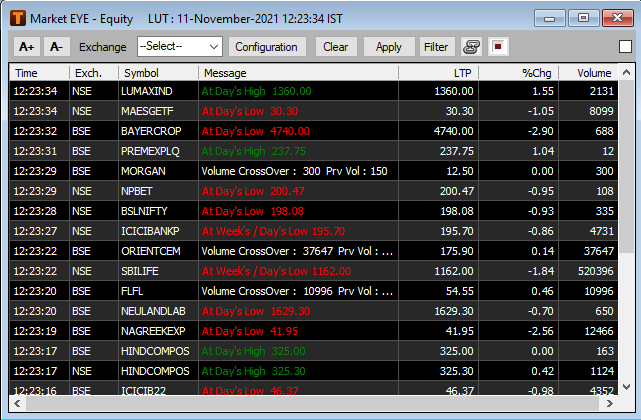This screenshot has width=641, height=420.
Task: Click the NEULANDLAB At Day's Low 1629.30 message
Action: (x=256, y=311)
